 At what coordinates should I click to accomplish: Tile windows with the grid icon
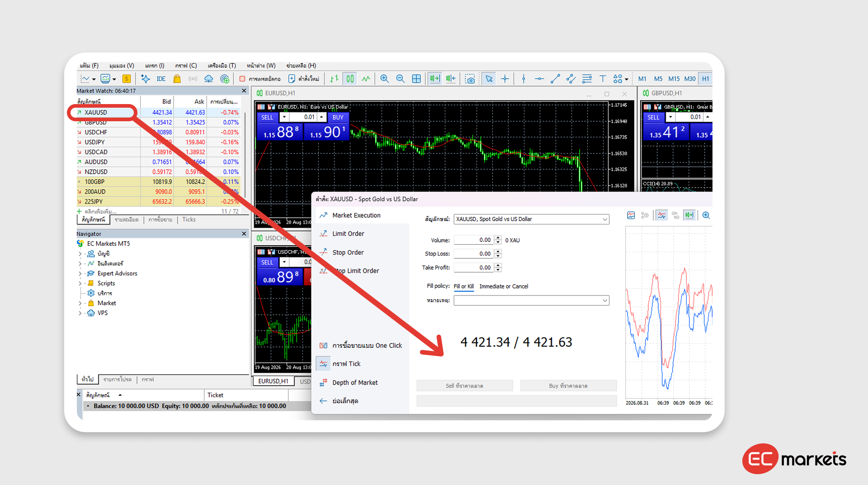click(x=416, y=79)
